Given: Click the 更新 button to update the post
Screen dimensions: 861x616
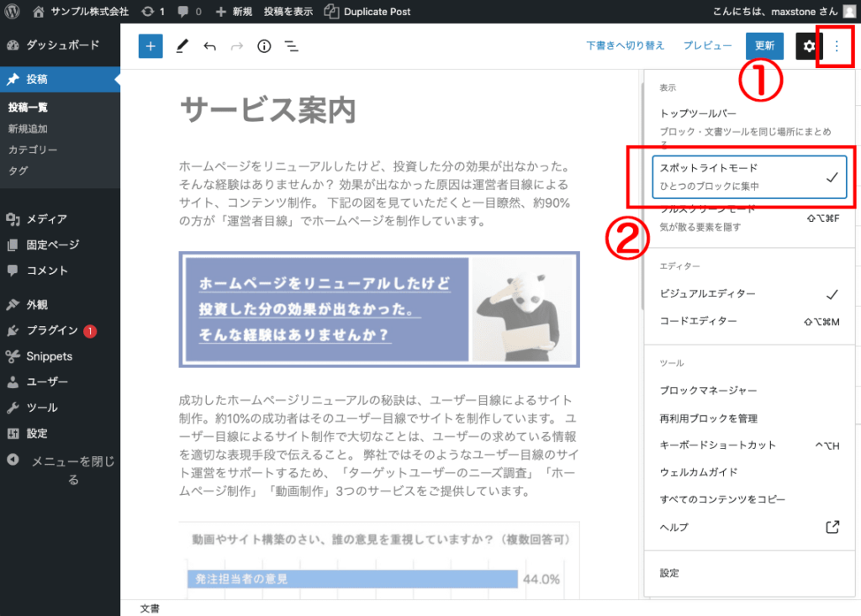Looking at the screenshot, I should tap(763, 46).
